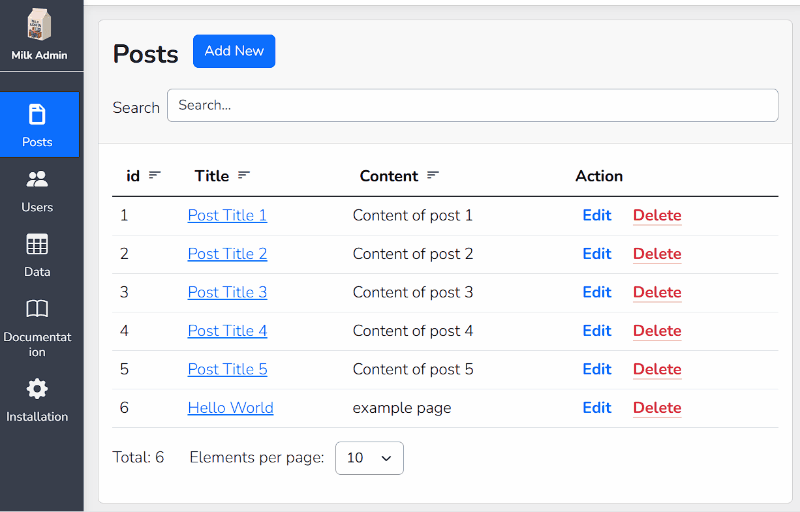800x512 pixels.
Task: Select the Posts sidebar label
Action: pos(37,142)
